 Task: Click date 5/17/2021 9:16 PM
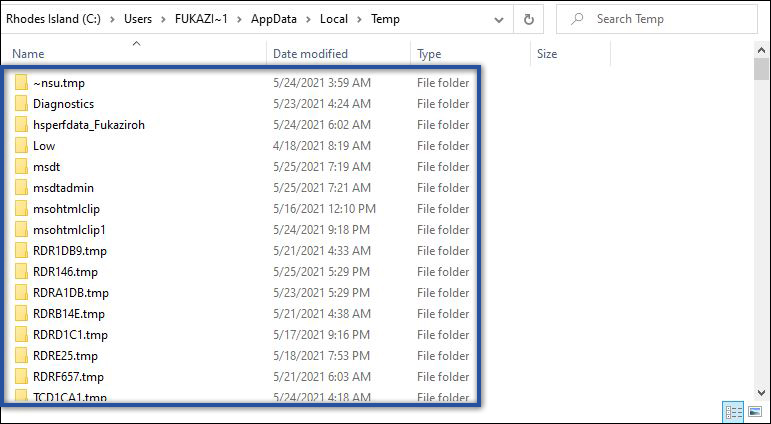(322, 334)
